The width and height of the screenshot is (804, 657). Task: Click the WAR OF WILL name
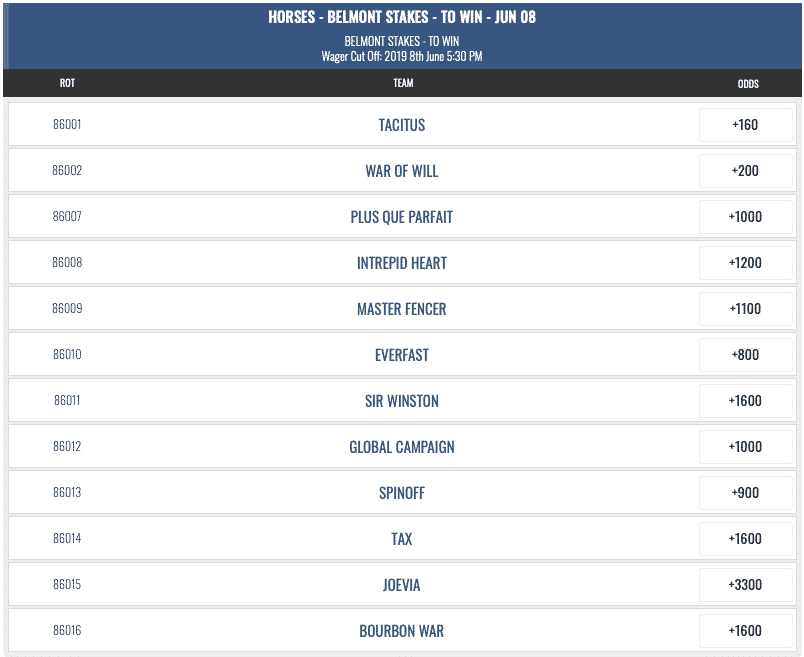click(x=401, y=171)
